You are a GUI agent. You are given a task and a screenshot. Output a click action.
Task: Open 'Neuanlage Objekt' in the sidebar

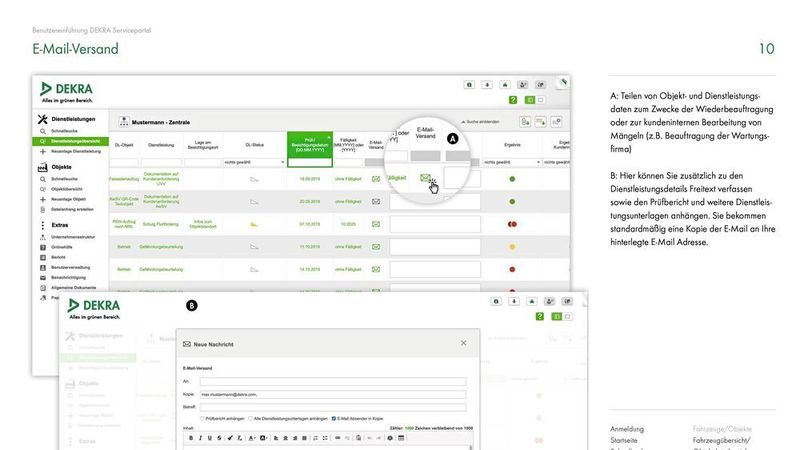coord(68,199)
